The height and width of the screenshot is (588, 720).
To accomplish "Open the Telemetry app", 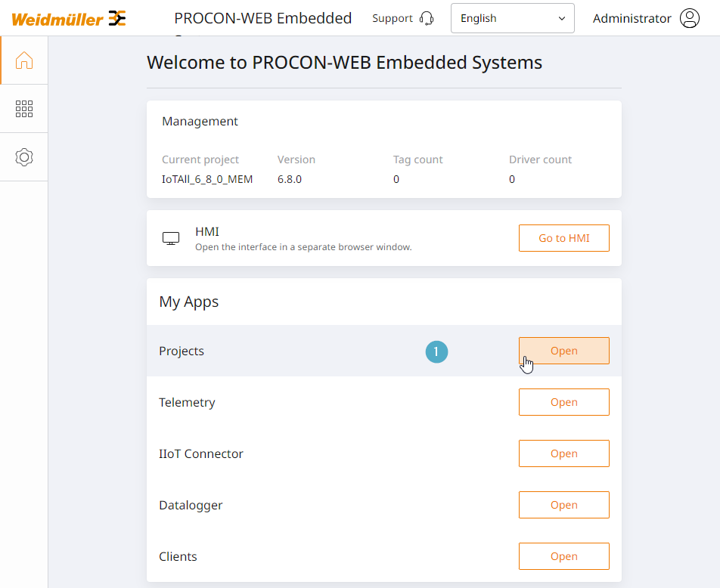I will point(564,402).
